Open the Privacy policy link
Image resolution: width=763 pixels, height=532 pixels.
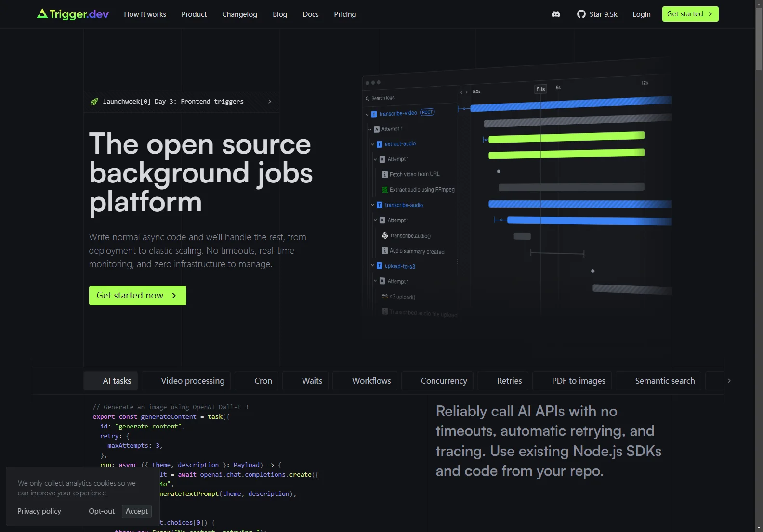click(39, 511)
